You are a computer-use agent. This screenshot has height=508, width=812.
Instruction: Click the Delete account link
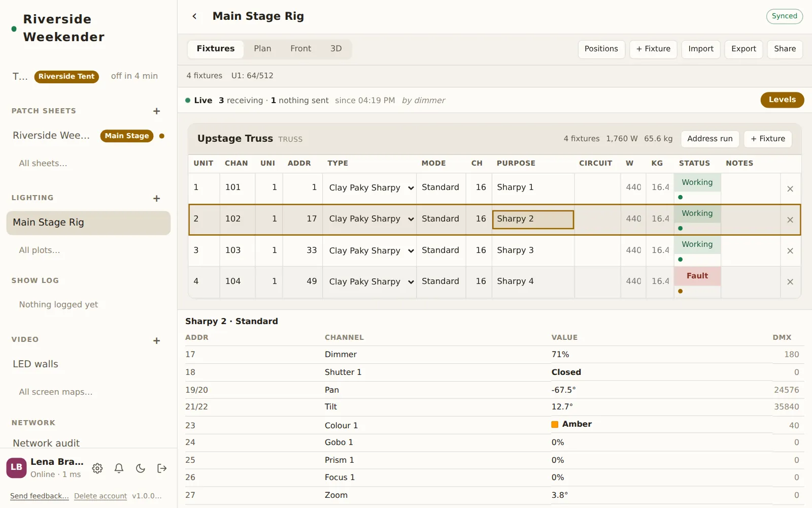coord(100,496)
